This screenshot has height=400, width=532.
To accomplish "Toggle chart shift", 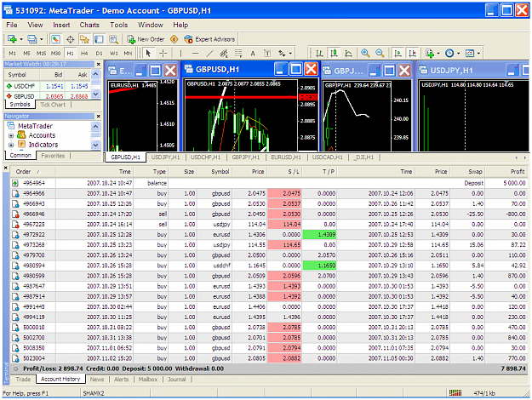I will pyautogui.click(x=413, y=54).
